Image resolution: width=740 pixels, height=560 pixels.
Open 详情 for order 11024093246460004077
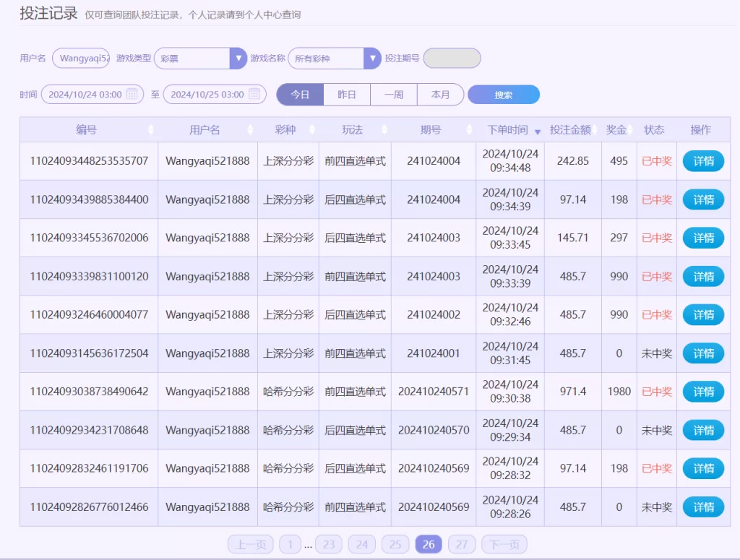point(703,315)
